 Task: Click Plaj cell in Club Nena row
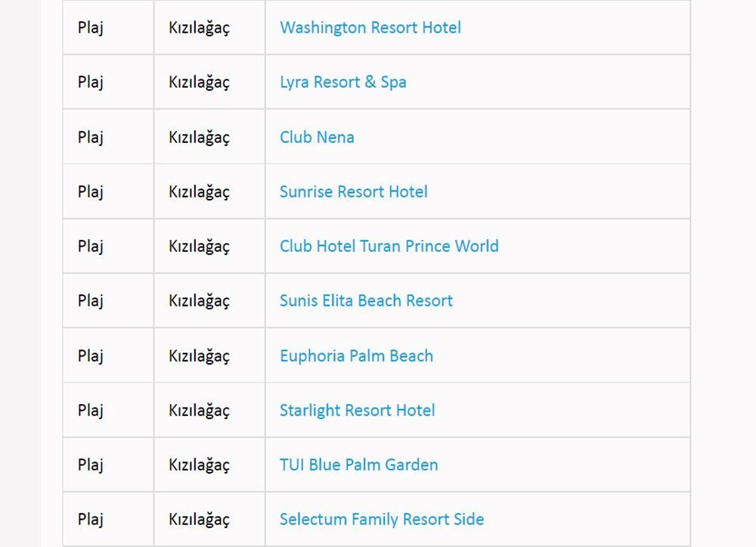(90, 138)
